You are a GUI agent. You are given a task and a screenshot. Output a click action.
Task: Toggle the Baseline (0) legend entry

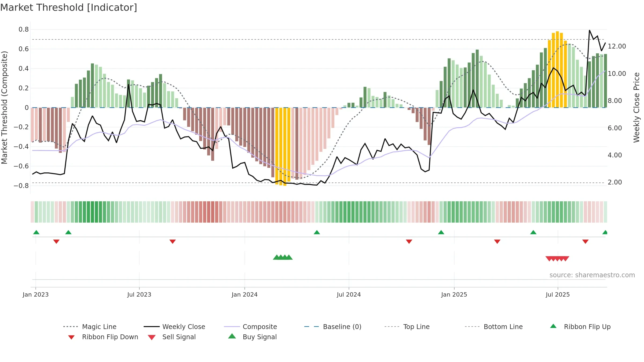[333, 327]
